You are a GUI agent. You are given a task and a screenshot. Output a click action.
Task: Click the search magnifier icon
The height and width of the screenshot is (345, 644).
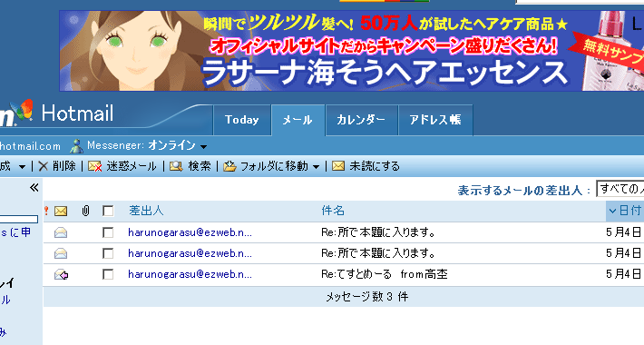coord(176,166)
